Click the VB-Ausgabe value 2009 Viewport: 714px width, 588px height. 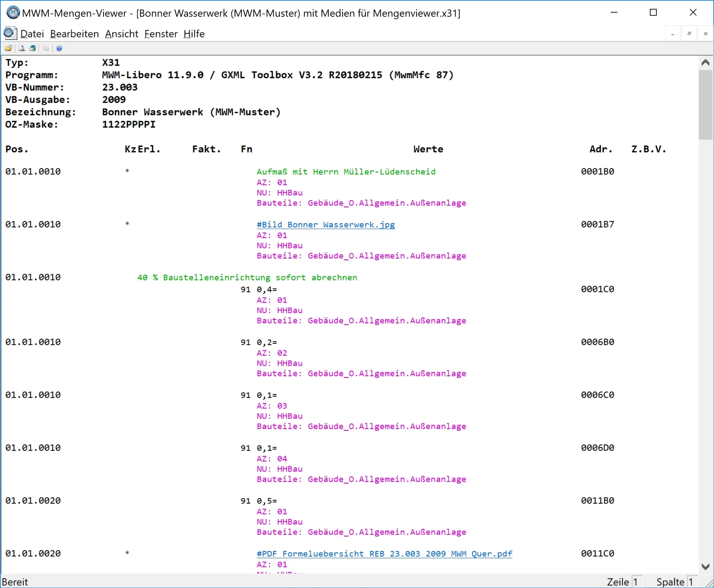[114, 100]
